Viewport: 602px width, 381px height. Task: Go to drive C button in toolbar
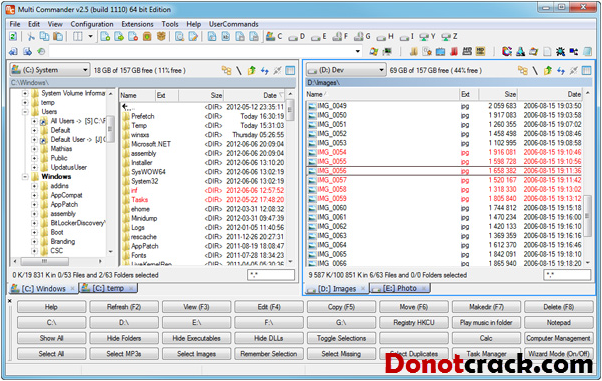coord(274,36)
